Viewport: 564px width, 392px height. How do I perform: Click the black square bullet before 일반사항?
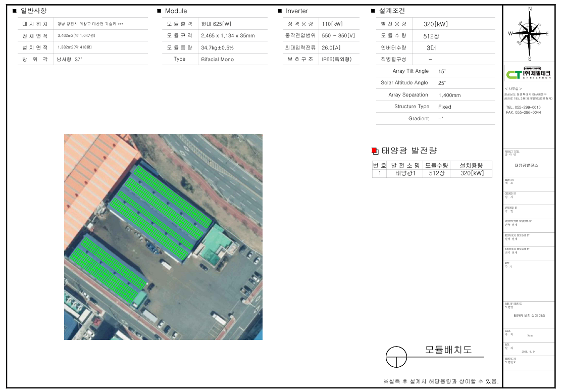(x=14, y=11)
